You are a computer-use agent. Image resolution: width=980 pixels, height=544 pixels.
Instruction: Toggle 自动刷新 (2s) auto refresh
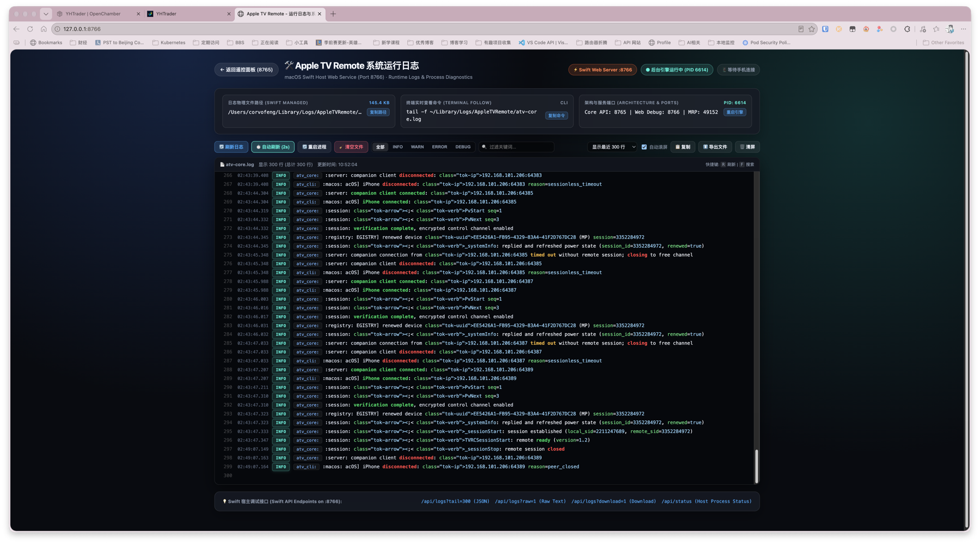(273, 147)
